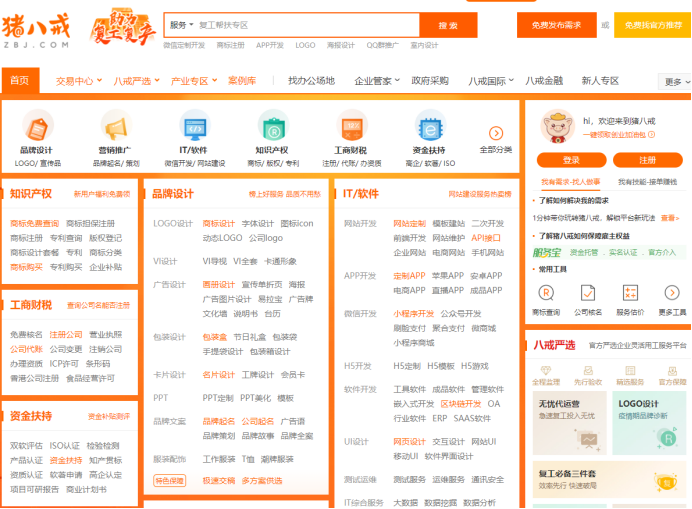Switch to 我有技能-接单赚钱 tab
This screenshot has width=692, height=509.
click(x=647, y=182)
